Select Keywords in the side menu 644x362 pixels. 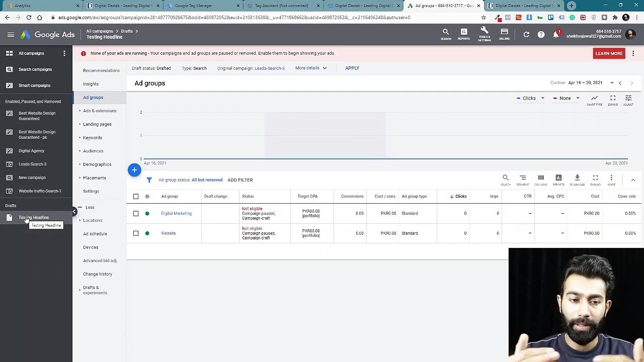(93, 138)
